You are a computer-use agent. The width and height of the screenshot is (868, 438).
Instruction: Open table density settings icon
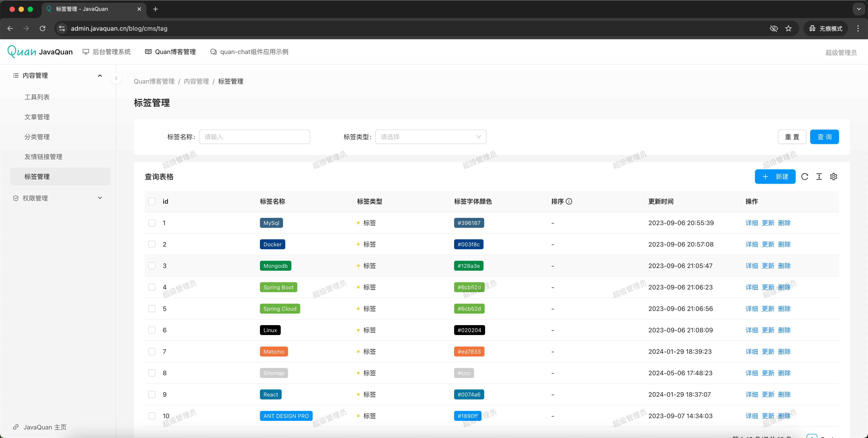(819, 177)
